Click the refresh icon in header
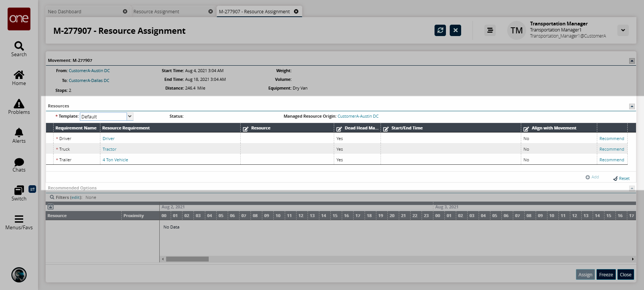Image resolution: width=644 pixels, height=290 pixels. tap(440, 30)
